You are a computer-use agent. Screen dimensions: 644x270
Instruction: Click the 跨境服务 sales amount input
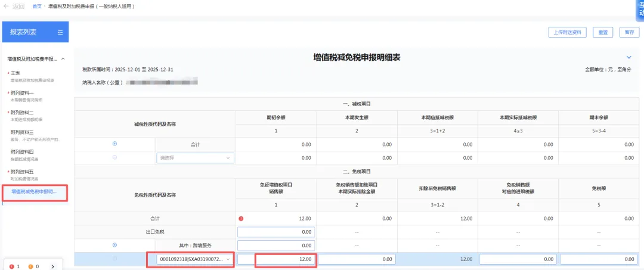point(276,246)
